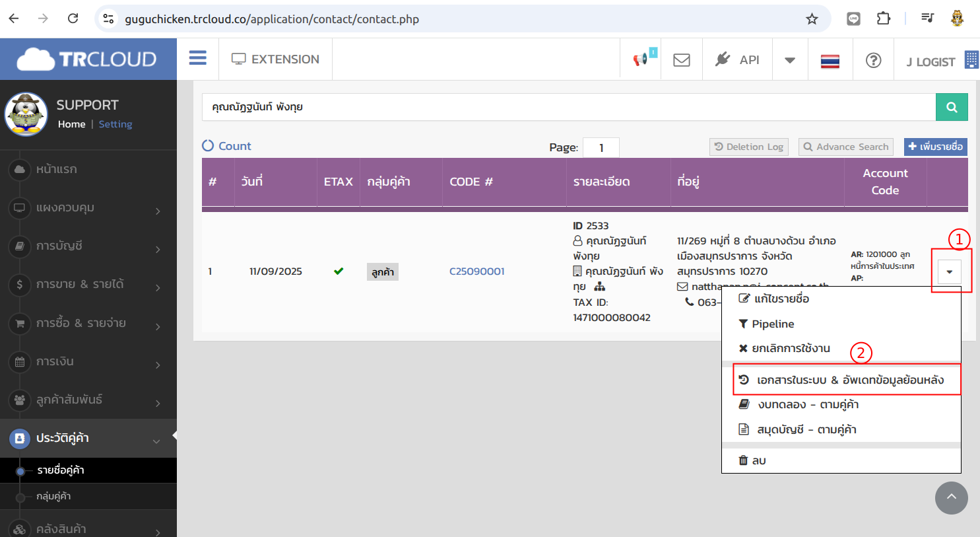Click the organization hierarchy icon in details
This screenshot has width=980, height=537.
click(x=599, y=287)
